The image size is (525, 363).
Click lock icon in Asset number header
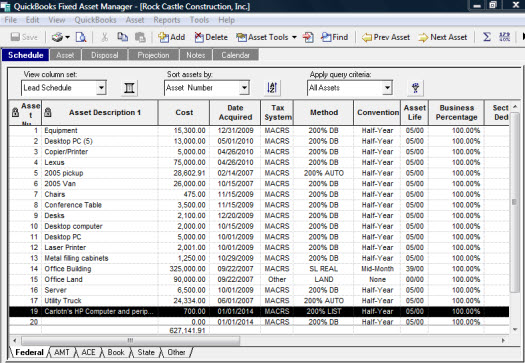pos(15,113)
